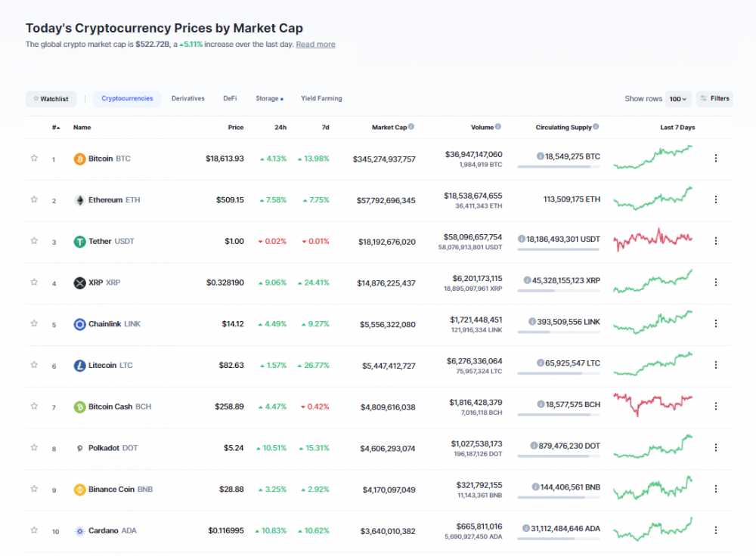Open the three-dot menu for Ethereum
This screenshot has width=756, height=556.
tap(715, 199)
